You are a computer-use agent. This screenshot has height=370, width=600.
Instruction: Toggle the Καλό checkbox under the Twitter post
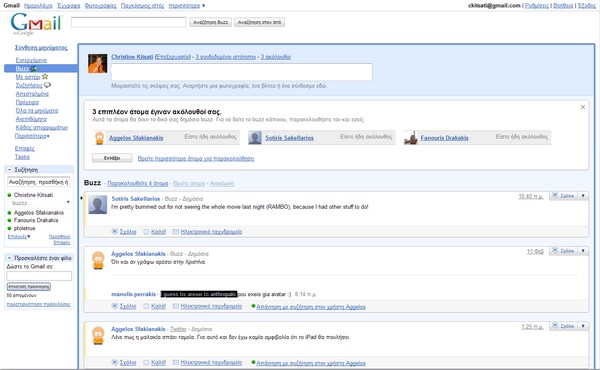pos(146,362)
